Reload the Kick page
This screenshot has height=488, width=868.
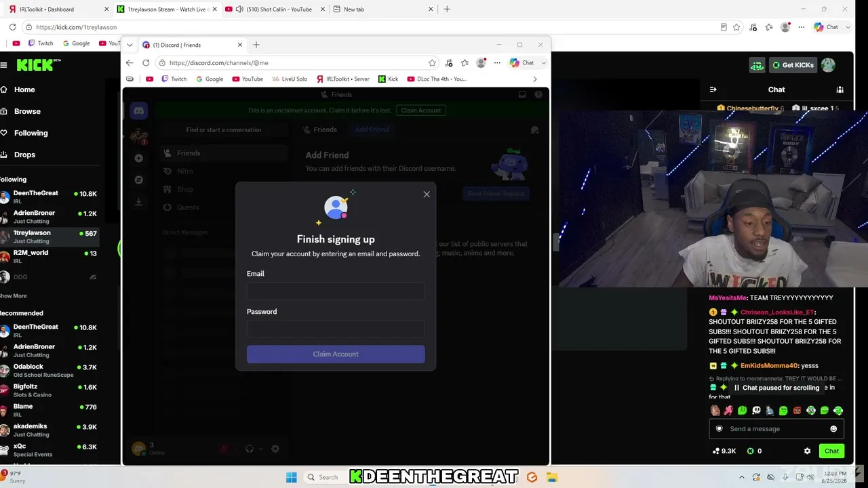click(12, 27)
